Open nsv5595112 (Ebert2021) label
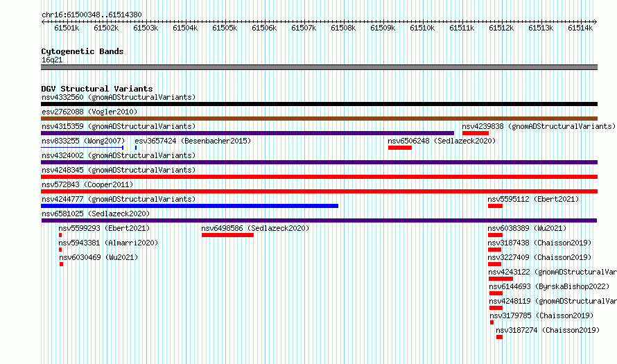The image size is (617, 364). click(x=533, y=199)
